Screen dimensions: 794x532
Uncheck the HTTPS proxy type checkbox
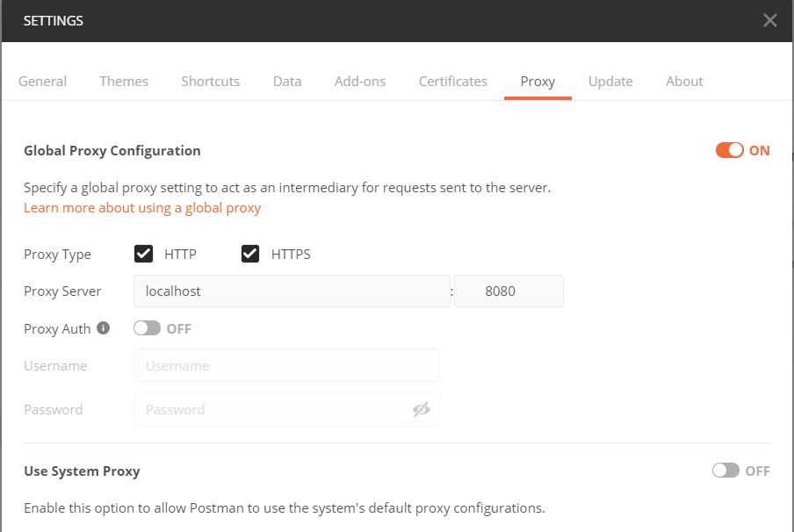tap(250, 254)
